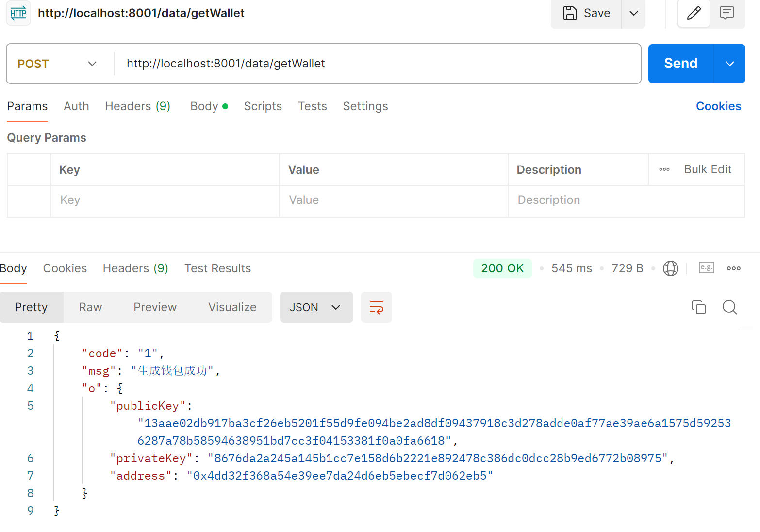Click the "publicKey" key in response

click(x=148, y=406)
